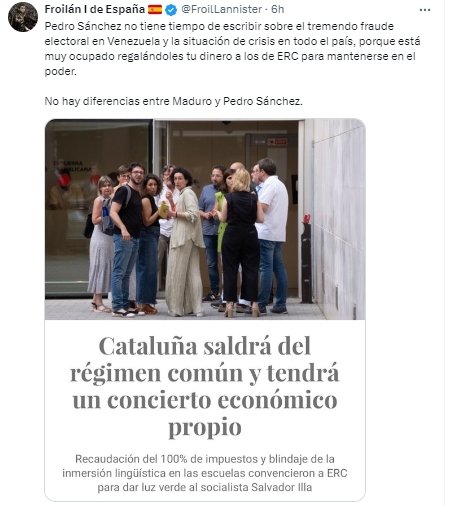Click the line No hay diferencias entre Maduro
The height and width of the screenshot is (506, 461).
[174, 101]
